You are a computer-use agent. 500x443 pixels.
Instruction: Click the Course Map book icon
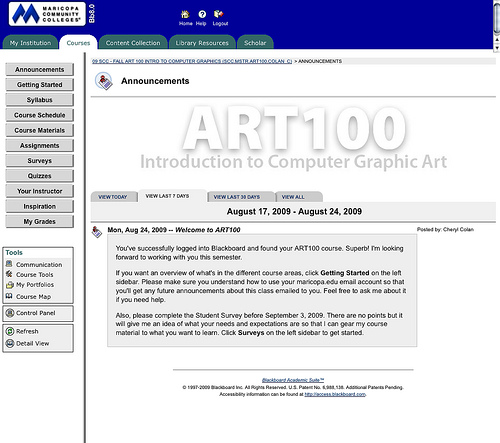(x=9, y=296)
